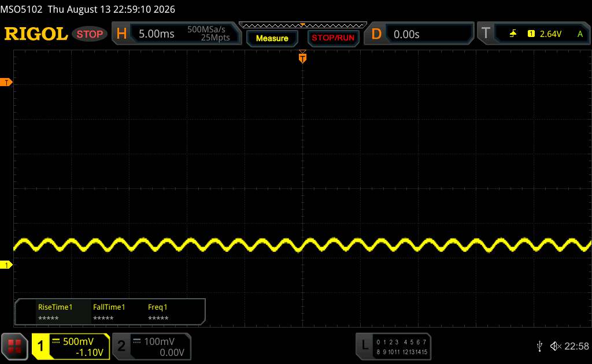
Task: Click the STOP/RUN button
Action: point(333,38)
